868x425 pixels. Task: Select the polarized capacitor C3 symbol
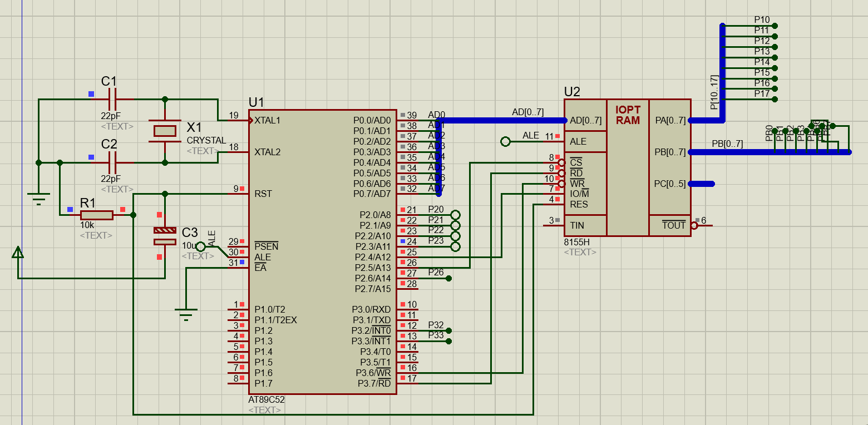pos(165,236)
